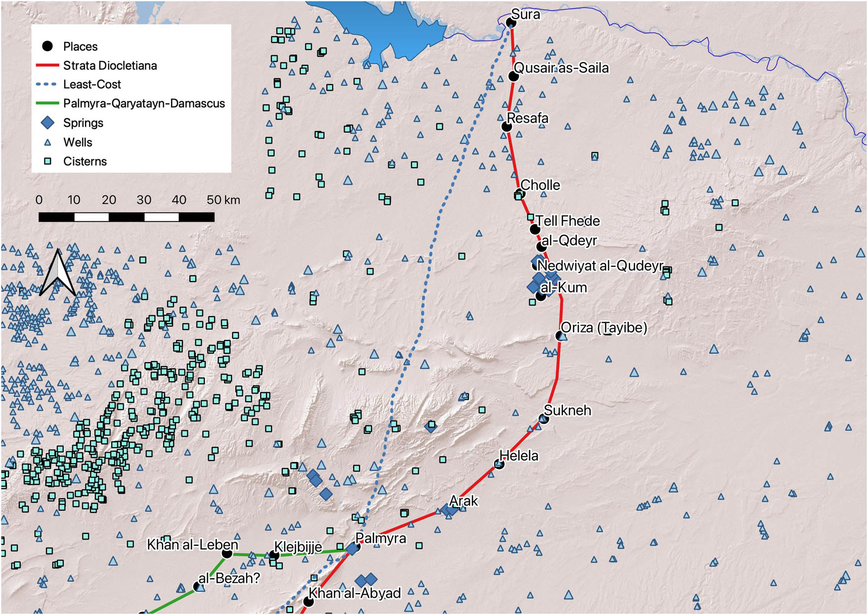Click the Oriza (Tayibe) label

604,328
